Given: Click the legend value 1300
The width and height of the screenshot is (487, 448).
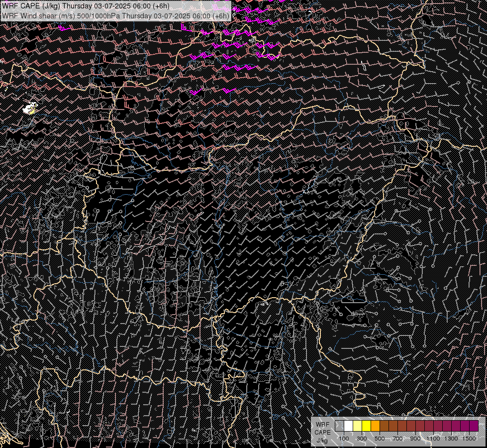Looking at the screenshot, I should [451, 439].
